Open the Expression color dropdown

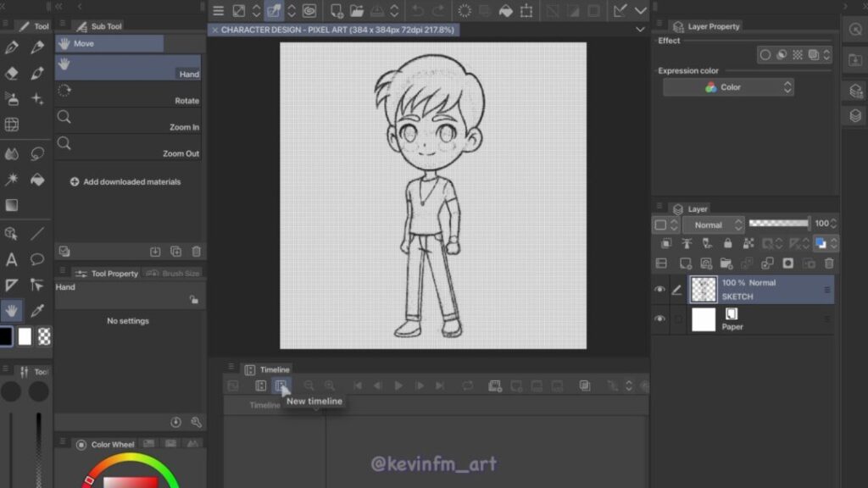point(728,87)
